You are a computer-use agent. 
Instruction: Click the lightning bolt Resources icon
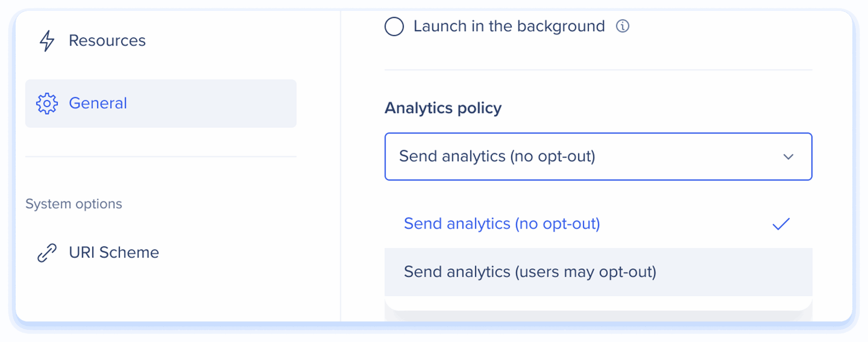tap(47, 41)
